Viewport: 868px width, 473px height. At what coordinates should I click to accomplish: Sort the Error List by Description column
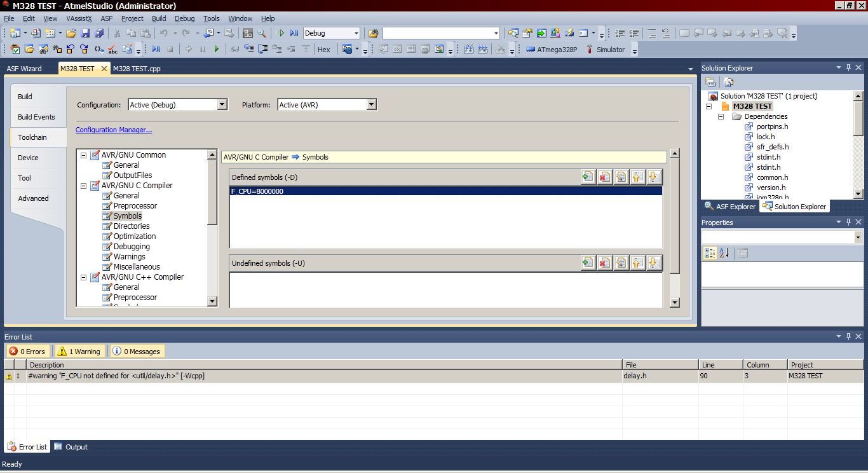[324, 365]
